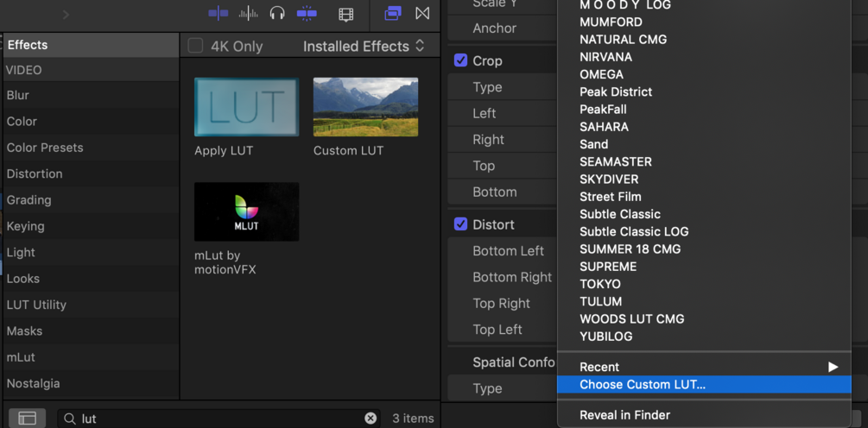Click the search magnifier icon

click(70, 419)
